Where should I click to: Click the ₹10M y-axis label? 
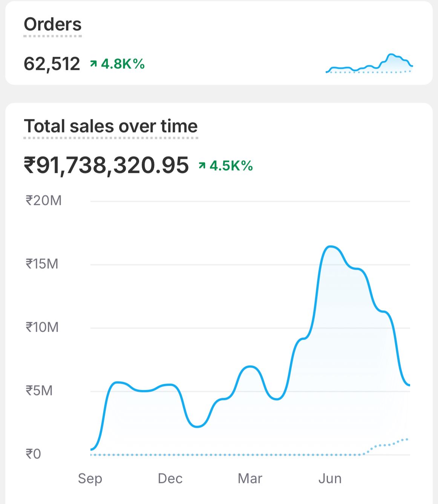click(42, 327)
